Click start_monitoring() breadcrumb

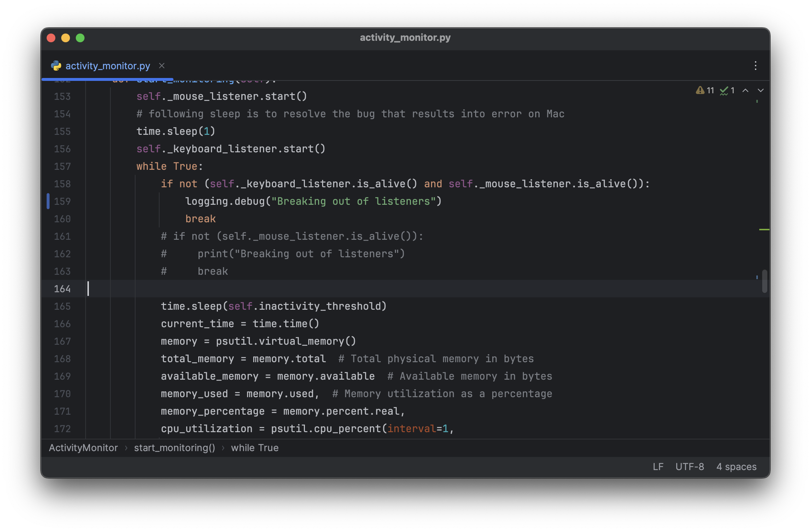click(175, 447)
